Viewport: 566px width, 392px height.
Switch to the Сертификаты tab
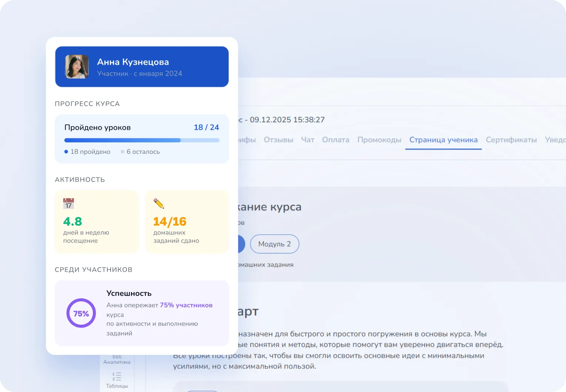[511, 140]
